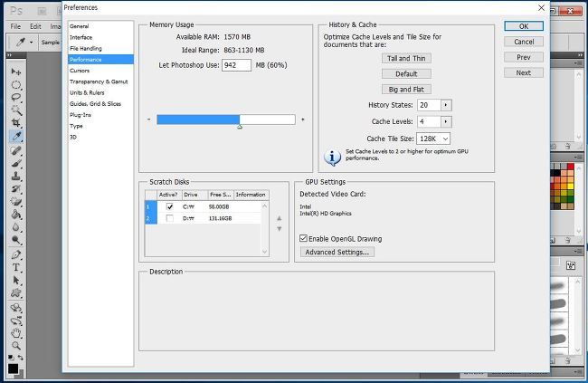This screenshot has width=588, height=383.
Task: Open the Cache Levels arrow dropdown
Action: (x=446, y=121)
